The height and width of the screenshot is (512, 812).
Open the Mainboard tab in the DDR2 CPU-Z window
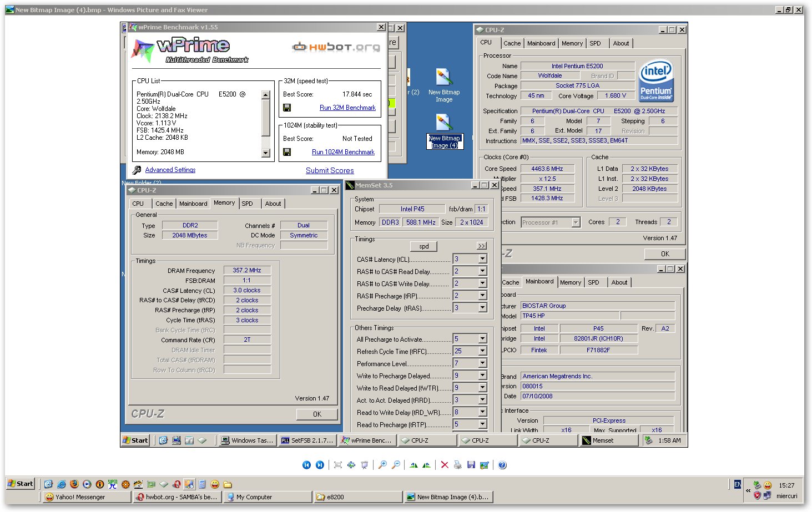193,204
